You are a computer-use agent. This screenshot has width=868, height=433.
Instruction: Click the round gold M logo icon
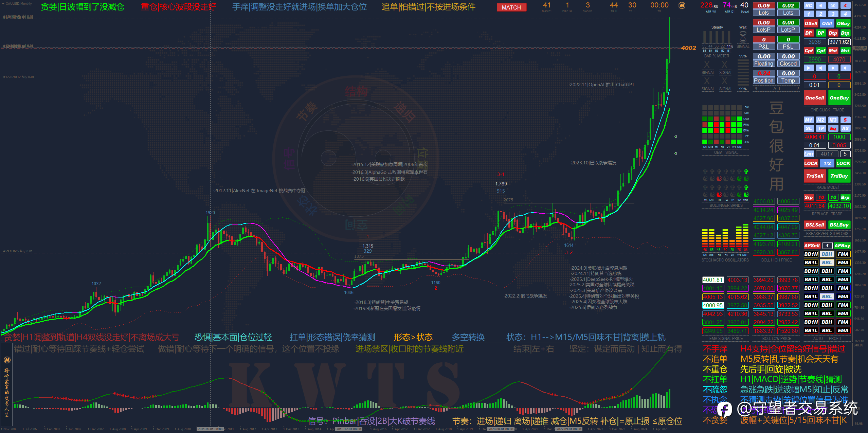682,5
